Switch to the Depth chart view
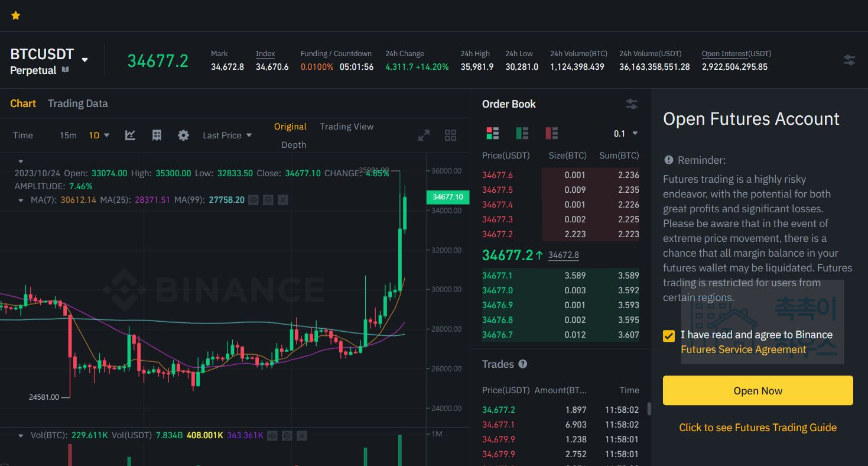This screenshot has width=868, height=466. 294,145
